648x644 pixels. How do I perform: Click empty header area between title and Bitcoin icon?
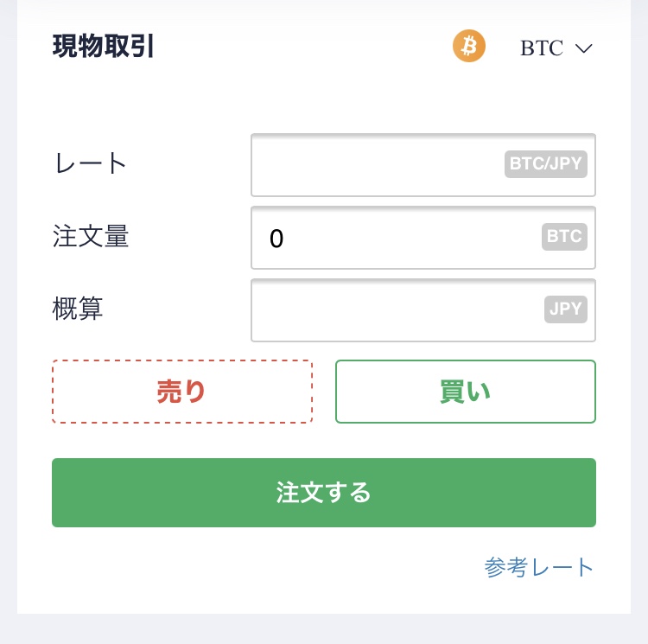(x=302, y=46)
